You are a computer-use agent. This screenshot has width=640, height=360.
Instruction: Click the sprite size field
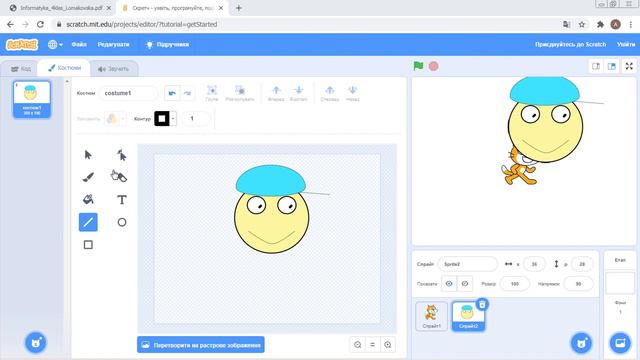pyautogui.click(x=515, y=284)
